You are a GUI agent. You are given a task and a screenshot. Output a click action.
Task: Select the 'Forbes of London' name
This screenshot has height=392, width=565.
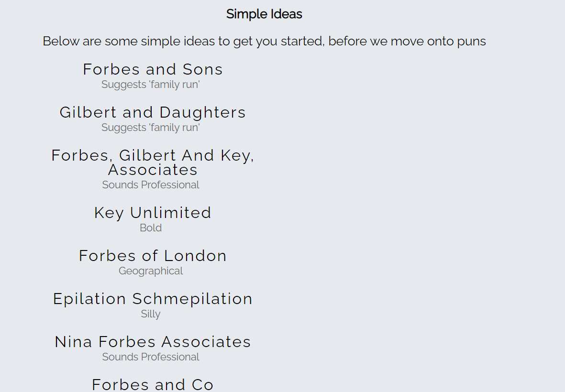[153, 256]
